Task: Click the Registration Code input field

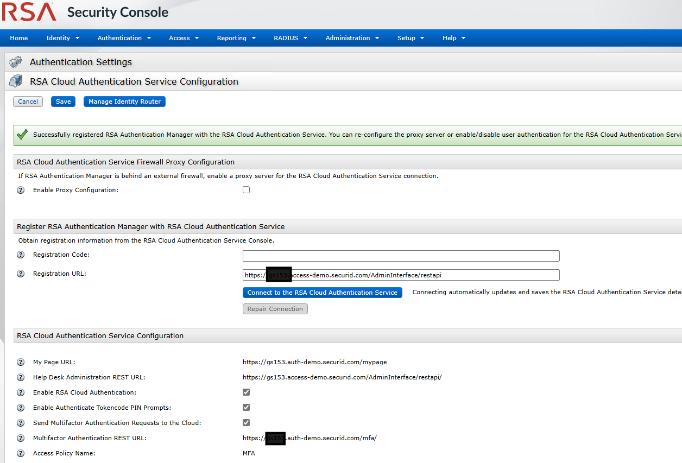Action: tap(400, 256)
